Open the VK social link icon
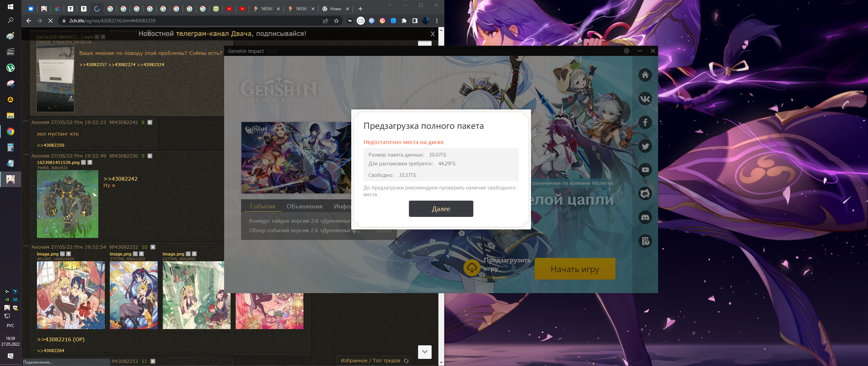The width and height of the screenshot is (868, 366). coord(645,99)
